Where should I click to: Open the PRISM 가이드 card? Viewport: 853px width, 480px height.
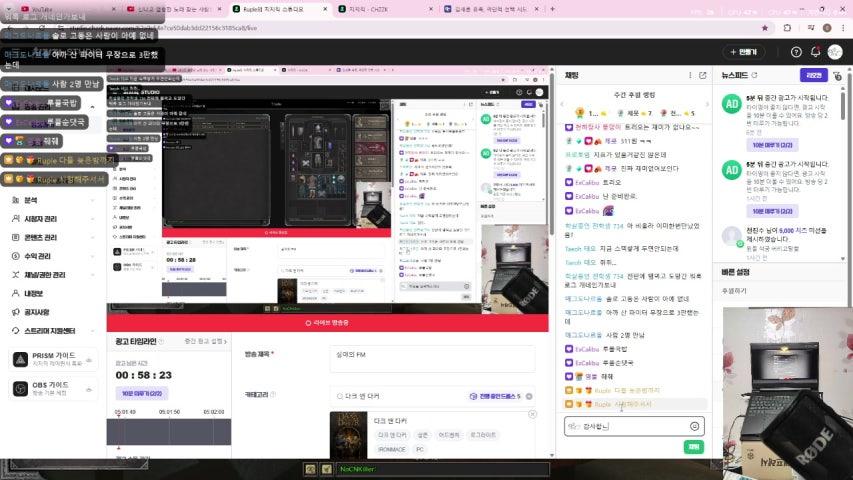[53, 359]
